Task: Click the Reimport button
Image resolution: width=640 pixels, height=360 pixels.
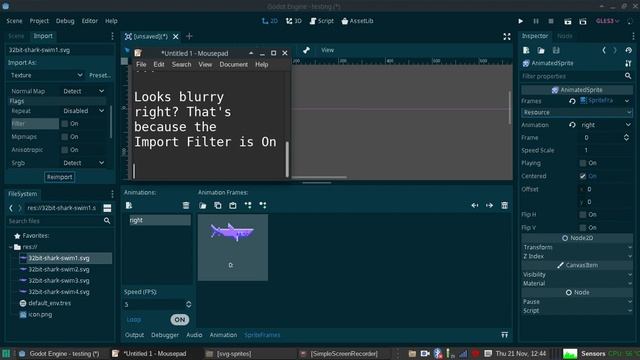Action: pyautogui.click(x=60, y=177)
